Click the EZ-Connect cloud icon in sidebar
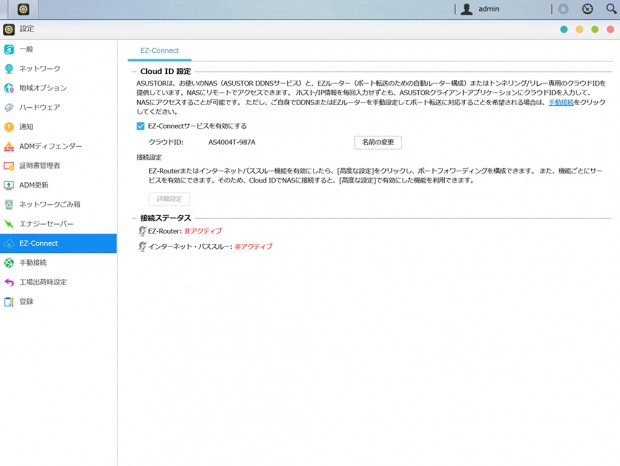 [x=9, y=243]
